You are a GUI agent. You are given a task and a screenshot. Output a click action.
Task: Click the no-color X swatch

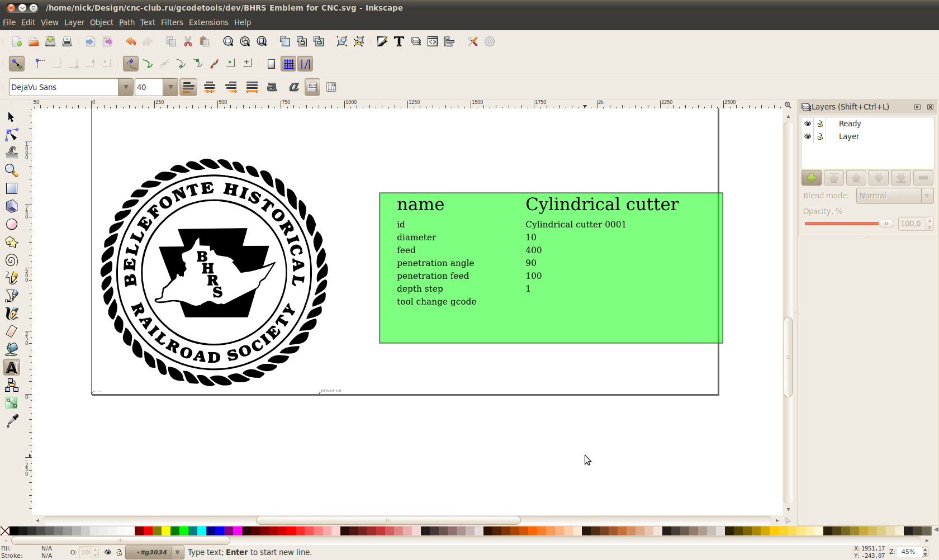[x=5, y=531]
